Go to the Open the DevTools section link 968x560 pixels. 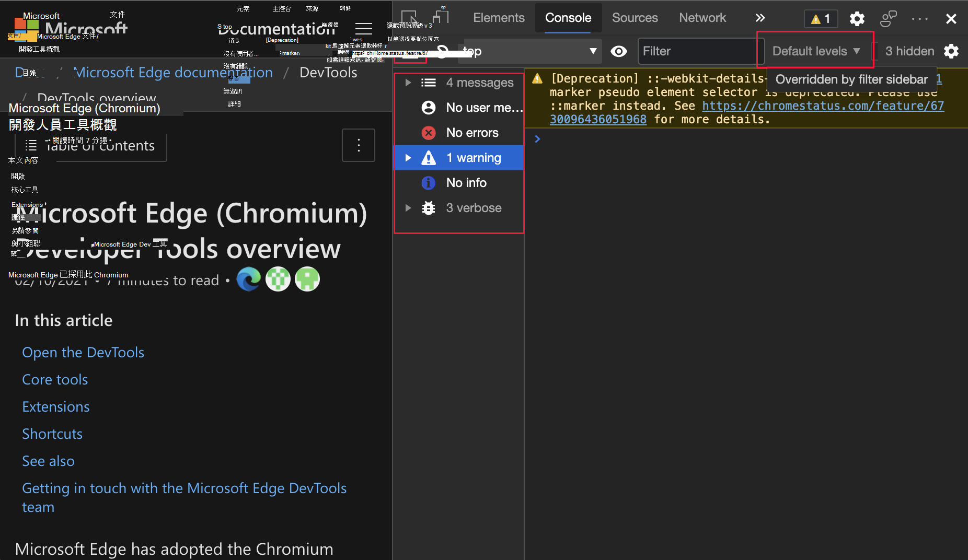(x=83, y=353)
